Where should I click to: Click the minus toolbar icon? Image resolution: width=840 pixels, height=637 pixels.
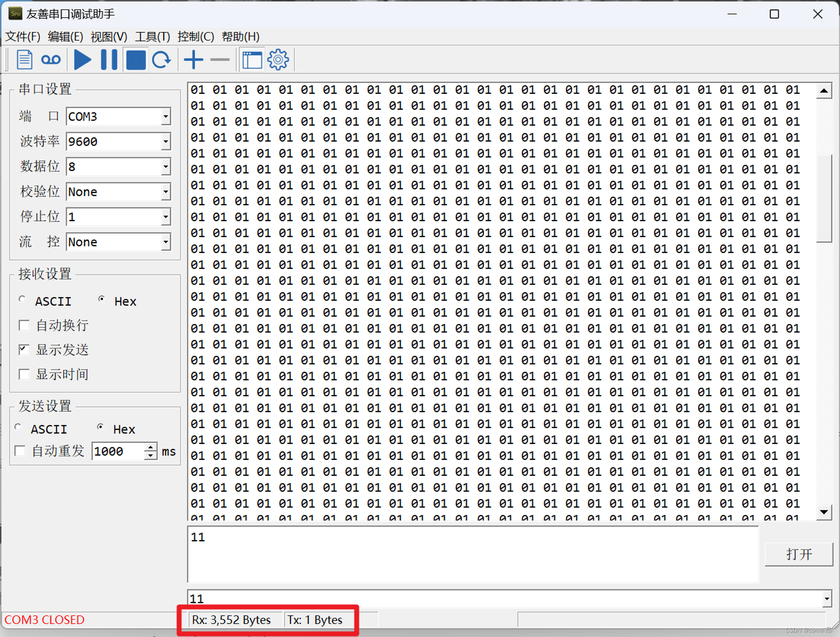[220, 60]
